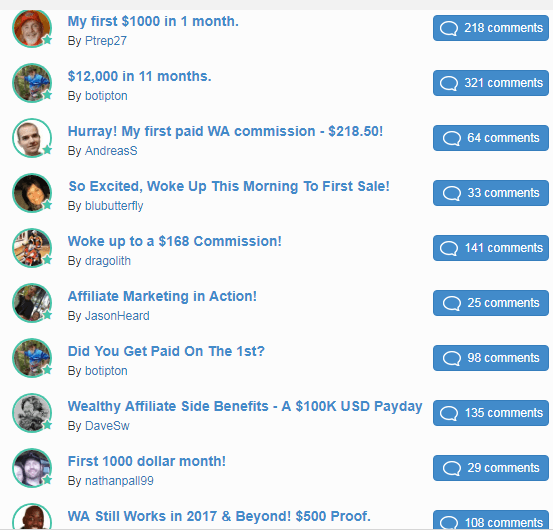This screenshot has width=553, height=530.
Task: Read '$12,000 in 11 months.' post
Action: 139,77
